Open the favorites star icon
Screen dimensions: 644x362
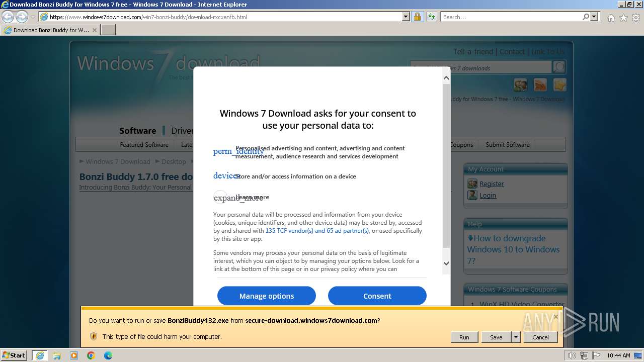point(623,18)
